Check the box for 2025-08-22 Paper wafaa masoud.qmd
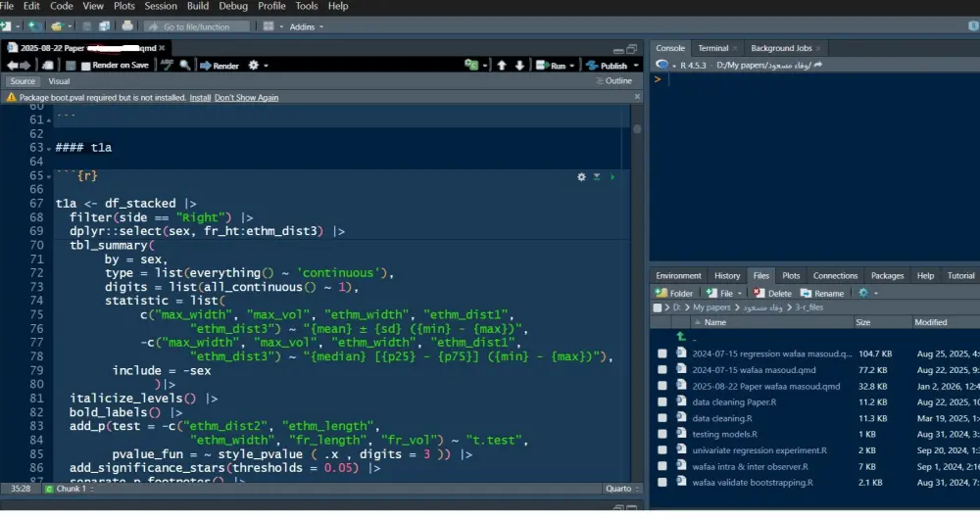This screenshot has height=518, width=980. (x=661, y=386)
